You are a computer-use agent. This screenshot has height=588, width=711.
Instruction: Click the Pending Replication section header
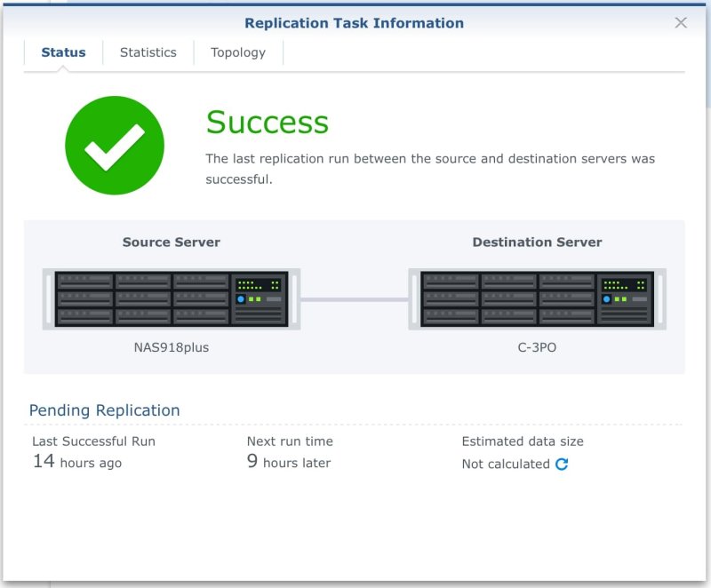[105, 410]
